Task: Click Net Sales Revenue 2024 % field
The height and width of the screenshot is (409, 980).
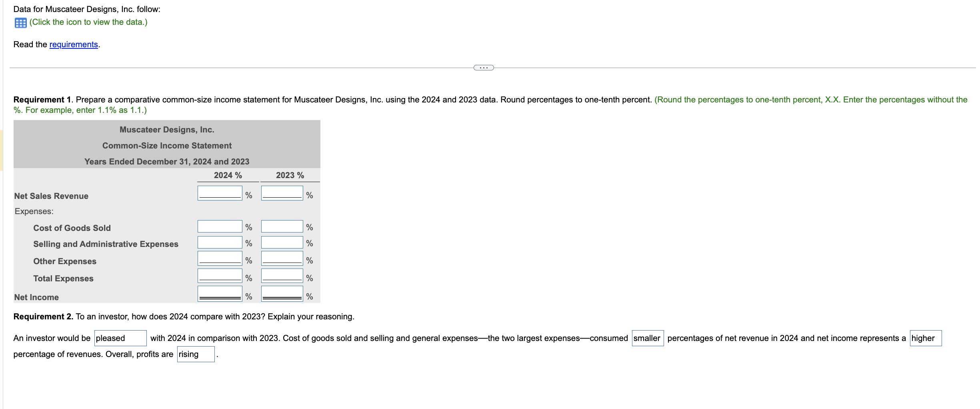Action: pos(220,193)
